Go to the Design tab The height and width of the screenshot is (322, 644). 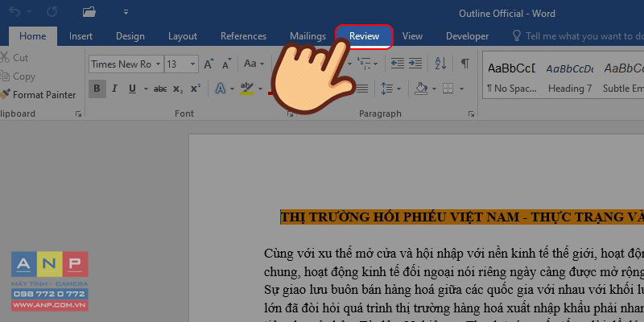[x=130, y=36]
